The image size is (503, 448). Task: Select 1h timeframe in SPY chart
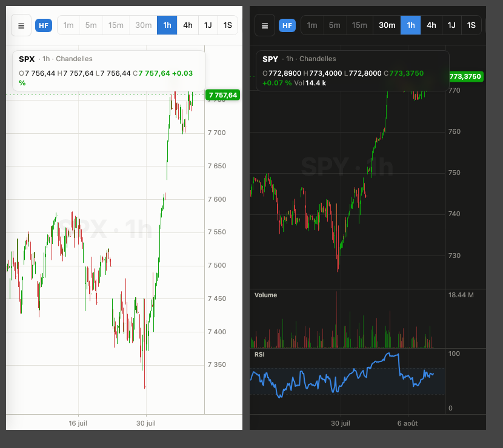tap(411, 25)
